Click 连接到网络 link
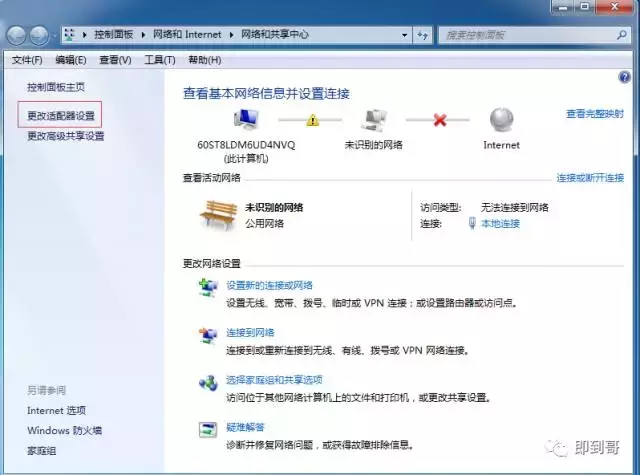640x475 pixels. tap(250, 333)
